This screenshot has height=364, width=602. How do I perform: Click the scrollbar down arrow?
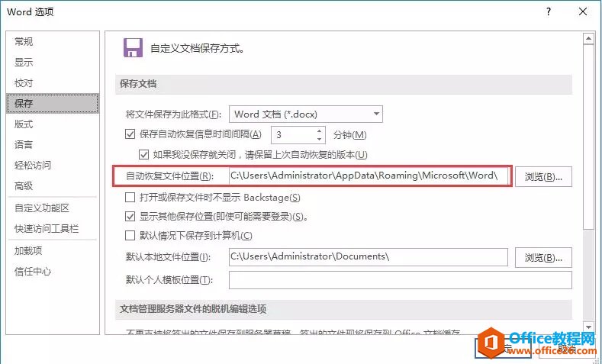tap(588, 327)
